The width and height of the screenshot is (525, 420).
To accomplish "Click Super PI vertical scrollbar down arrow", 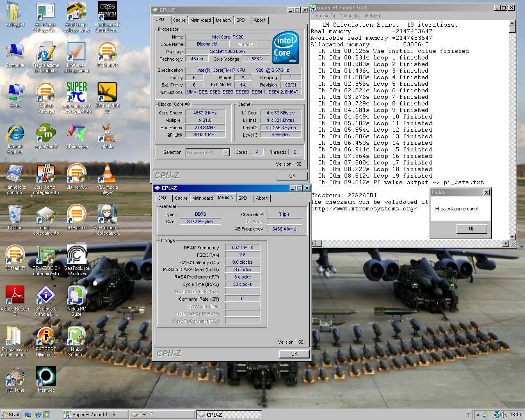I will (x=512, y=237).
